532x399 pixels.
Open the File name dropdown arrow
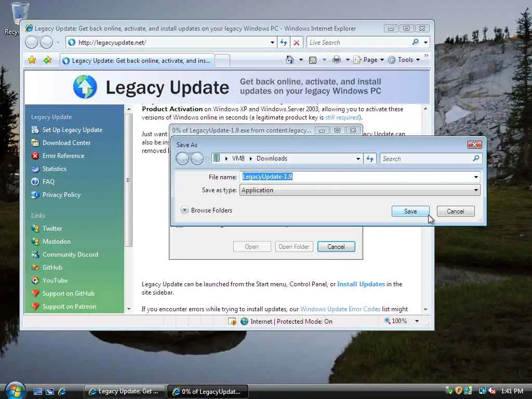476,177
